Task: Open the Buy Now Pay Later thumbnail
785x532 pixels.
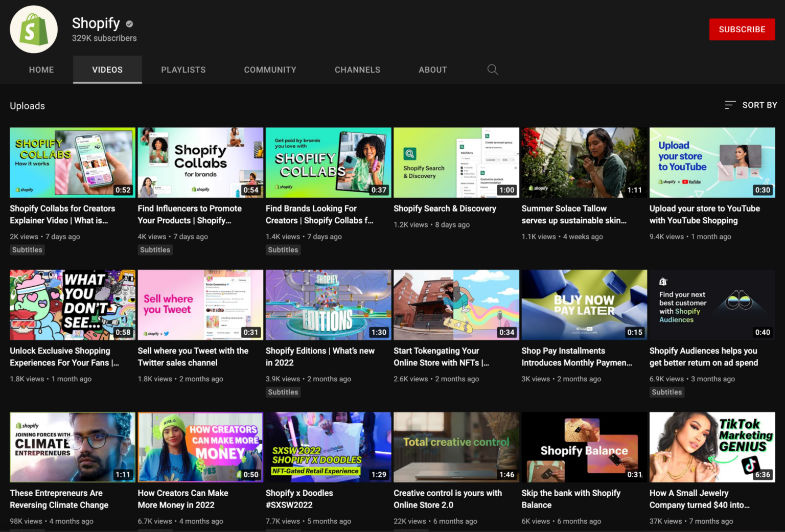Action: click(584, 305)
